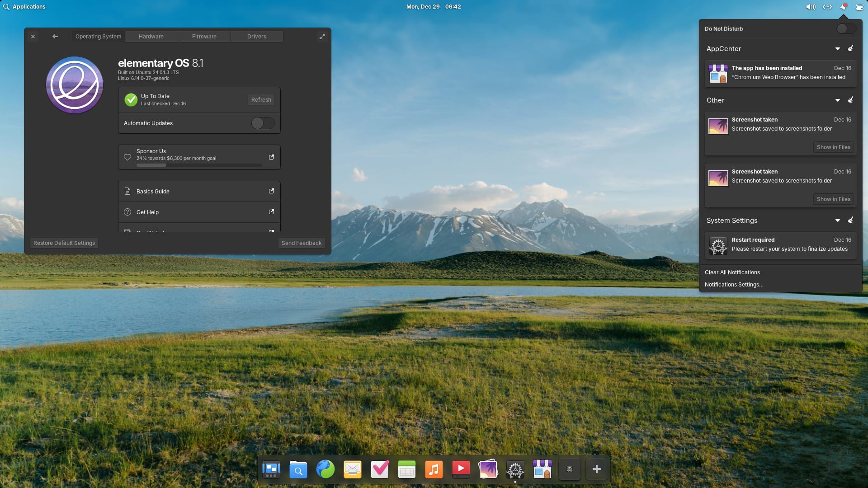Open Calendar from the dock
The height and width of the screenshot is (488, 868).
click(x=406, y=469)
